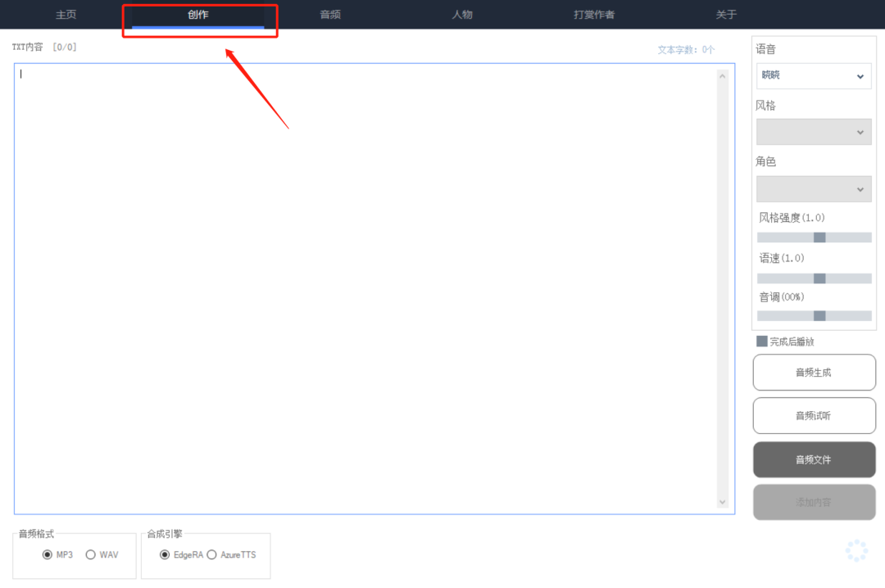The height and width of the screenshot is (588, 885).
Task: Click the text area scroll up arrow
Action: [723, 76]
